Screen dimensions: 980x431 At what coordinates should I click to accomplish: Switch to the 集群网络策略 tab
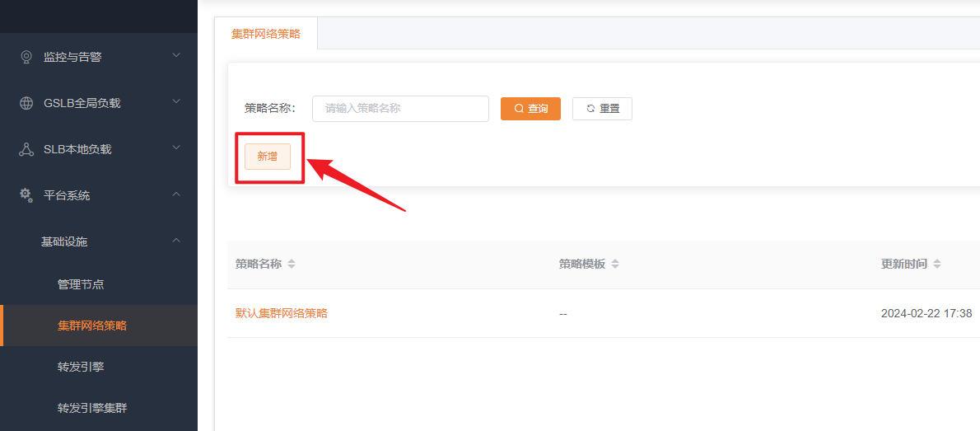(x=266, y=34)
